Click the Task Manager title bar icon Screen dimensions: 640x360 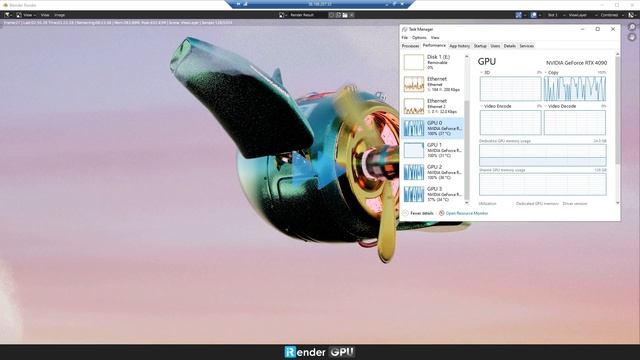[x=404, y=29]
